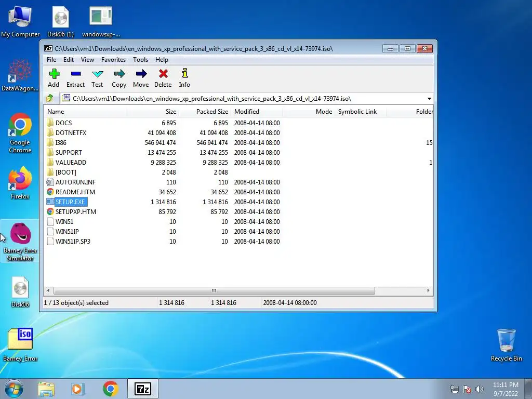Screen dimensions: 532x399
Task: Click the horizontal scrollbar thumb
Action: click(214, 291)
